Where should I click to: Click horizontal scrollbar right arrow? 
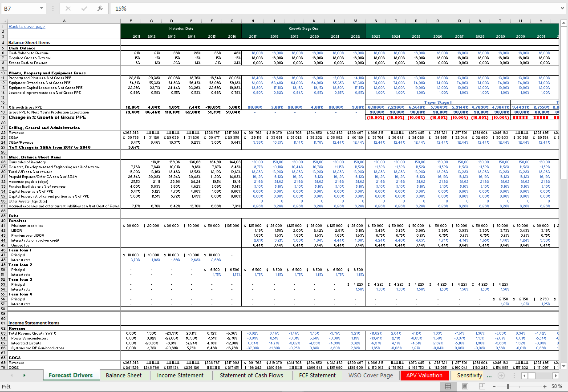point(556,376)
